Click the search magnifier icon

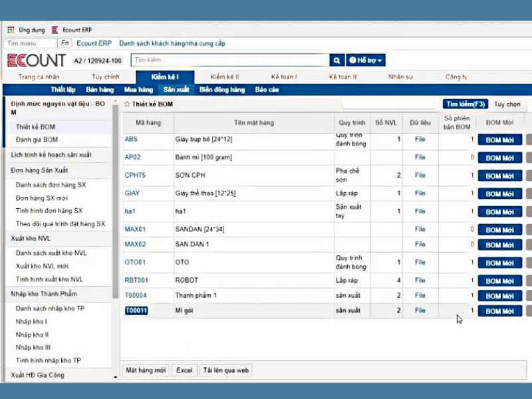(x=337, y=61)
